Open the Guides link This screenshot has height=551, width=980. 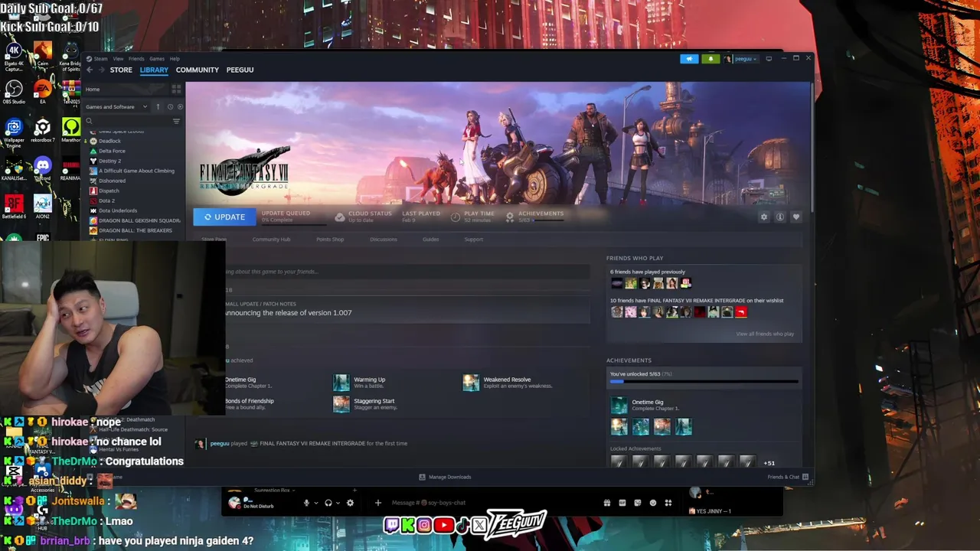click(430, 240)
